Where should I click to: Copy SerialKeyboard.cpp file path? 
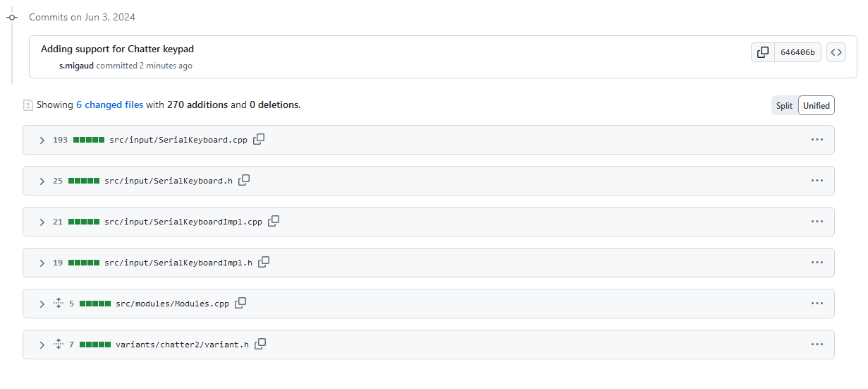point(259,139)
